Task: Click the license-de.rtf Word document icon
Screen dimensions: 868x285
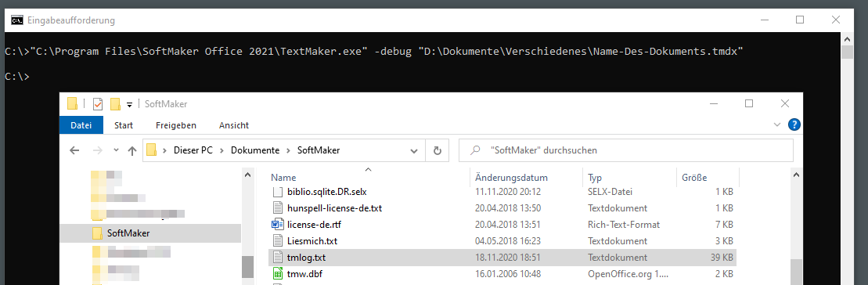Action: 277,225
